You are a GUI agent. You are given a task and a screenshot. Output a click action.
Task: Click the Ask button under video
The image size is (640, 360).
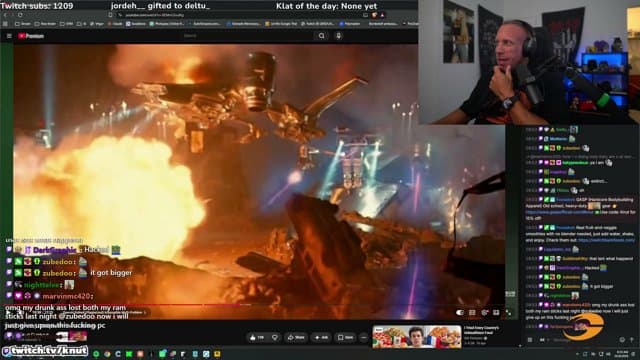322,338
